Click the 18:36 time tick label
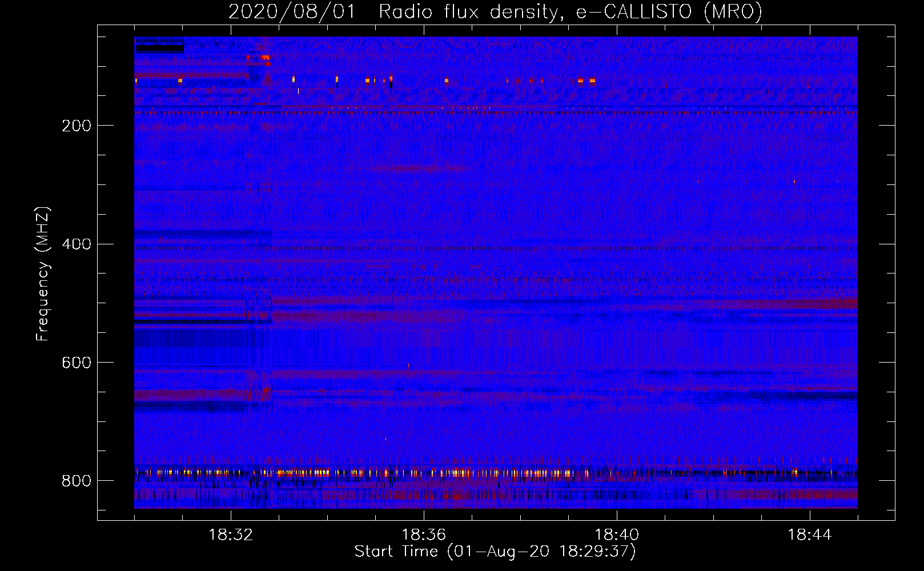The width and height of the screenshot is (924, 571). 424,535
